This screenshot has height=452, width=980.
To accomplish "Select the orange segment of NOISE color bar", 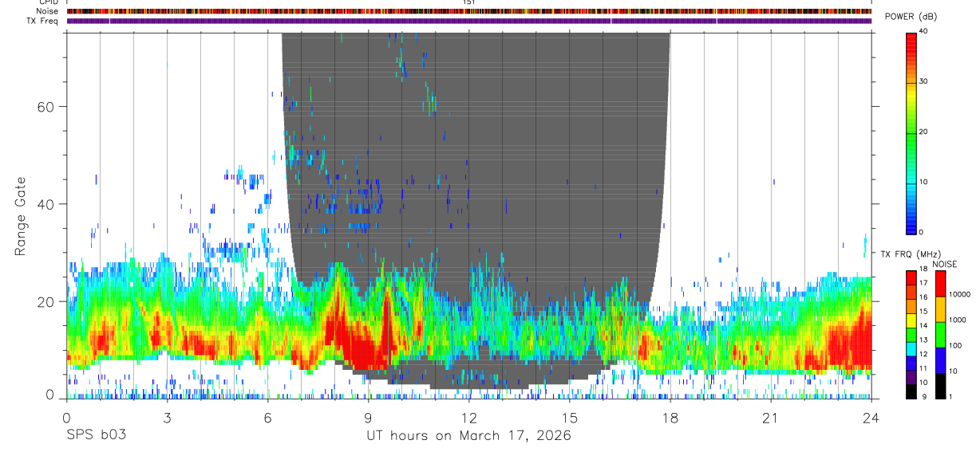I will (939, 309).
